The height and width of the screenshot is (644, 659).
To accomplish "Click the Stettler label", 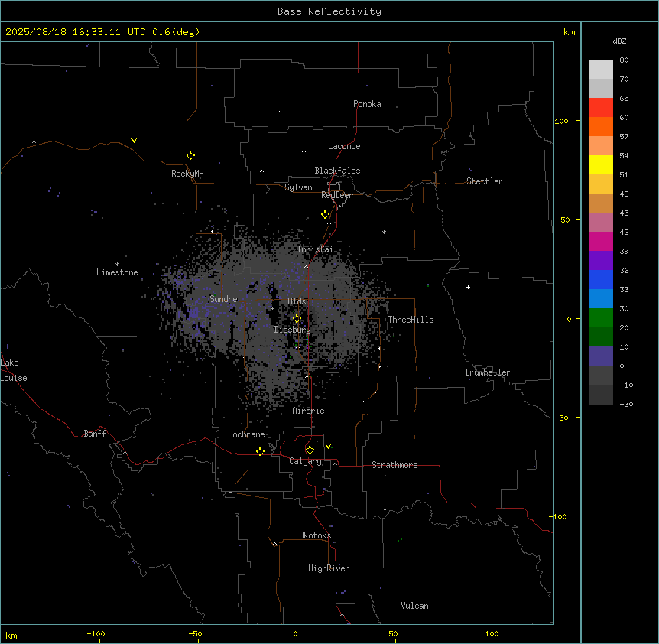I will pos(485,181).
